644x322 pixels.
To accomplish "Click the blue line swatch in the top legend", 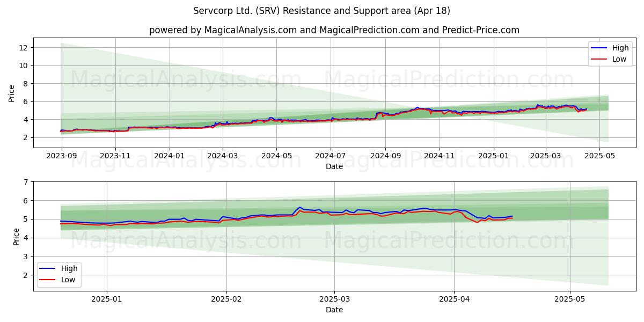I will pos(599,48).
